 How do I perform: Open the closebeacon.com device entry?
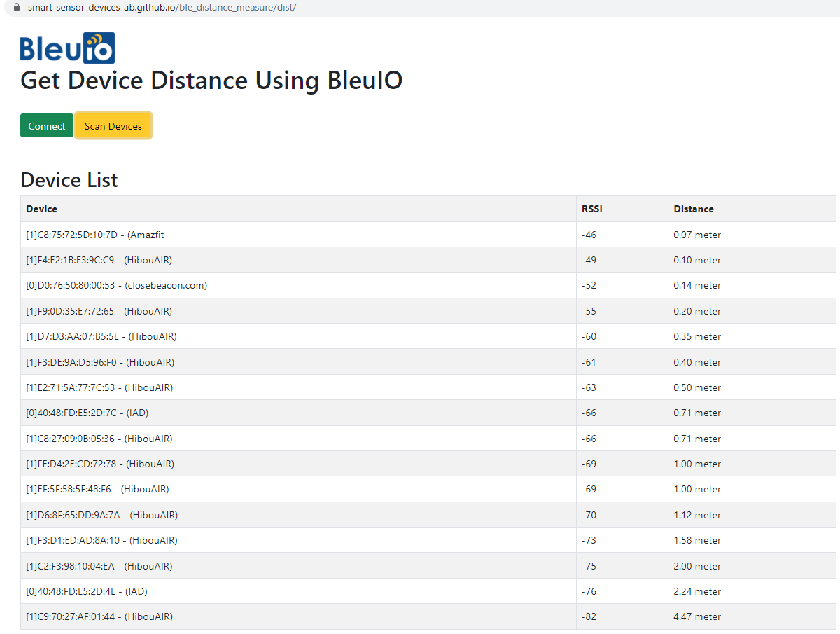point(115,285)
